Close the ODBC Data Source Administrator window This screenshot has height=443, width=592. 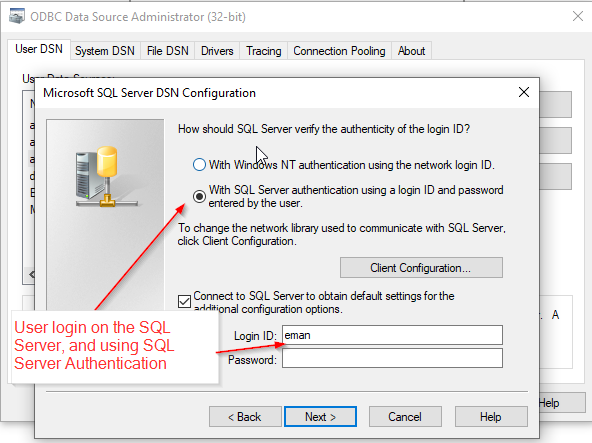(x=578, y=16)
